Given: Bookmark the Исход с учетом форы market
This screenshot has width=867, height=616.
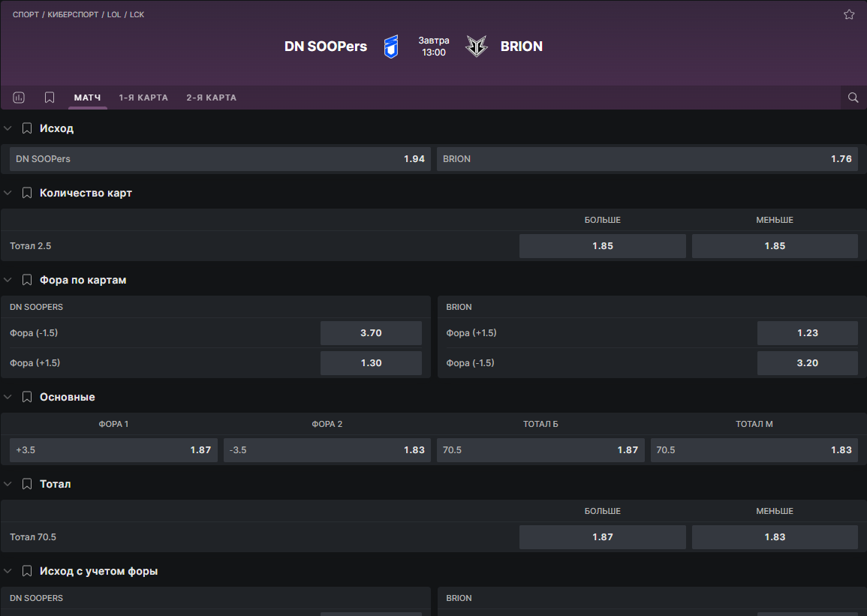Looking at the screenshot, I should point(26,571).
